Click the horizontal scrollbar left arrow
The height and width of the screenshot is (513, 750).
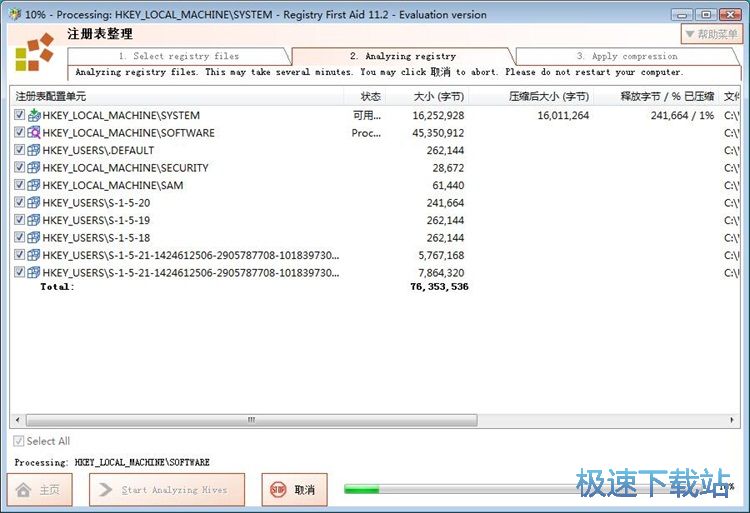18,420
